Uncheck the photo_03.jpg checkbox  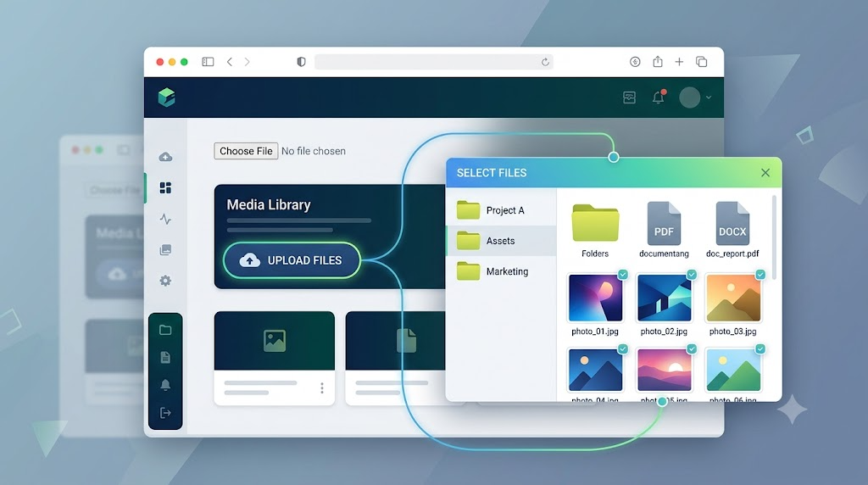pyautogui.click(x=760, y=275)
